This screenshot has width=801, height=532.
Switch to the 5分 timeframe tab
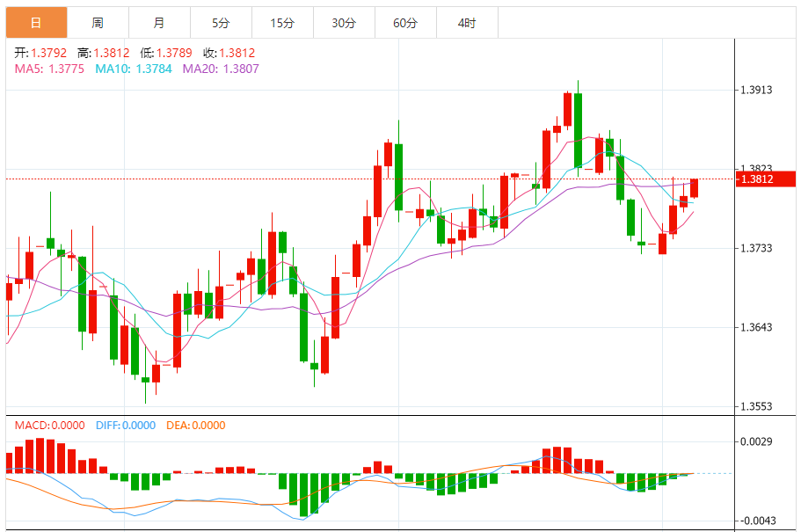pyautogui.click(x=221, y=23)
